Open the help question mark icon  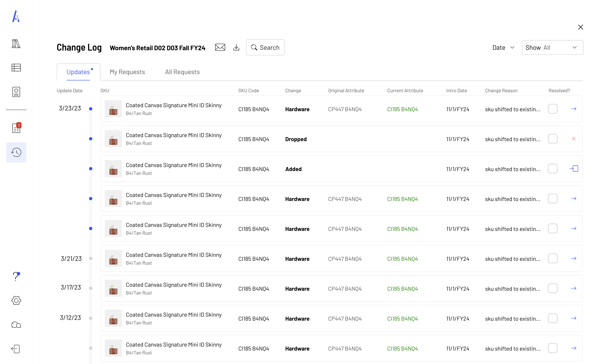[x=16, y=276]
